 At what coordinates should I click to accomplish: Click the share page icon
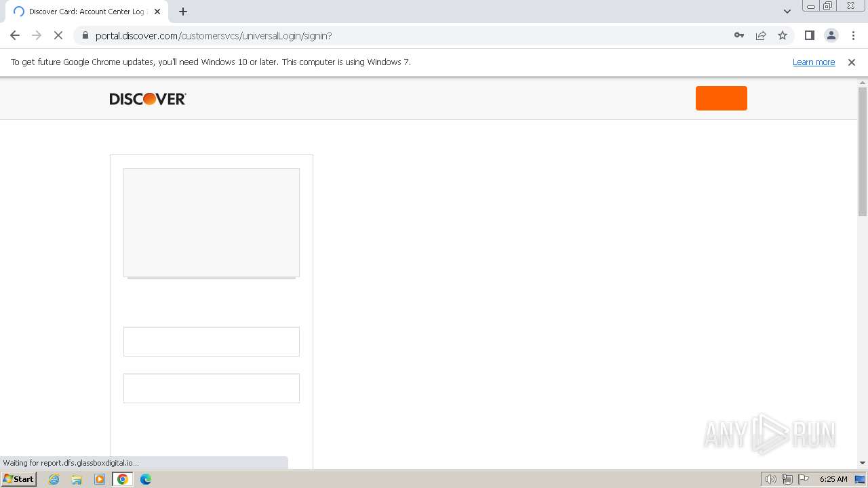pyautogui.click(x=761, y=35)
